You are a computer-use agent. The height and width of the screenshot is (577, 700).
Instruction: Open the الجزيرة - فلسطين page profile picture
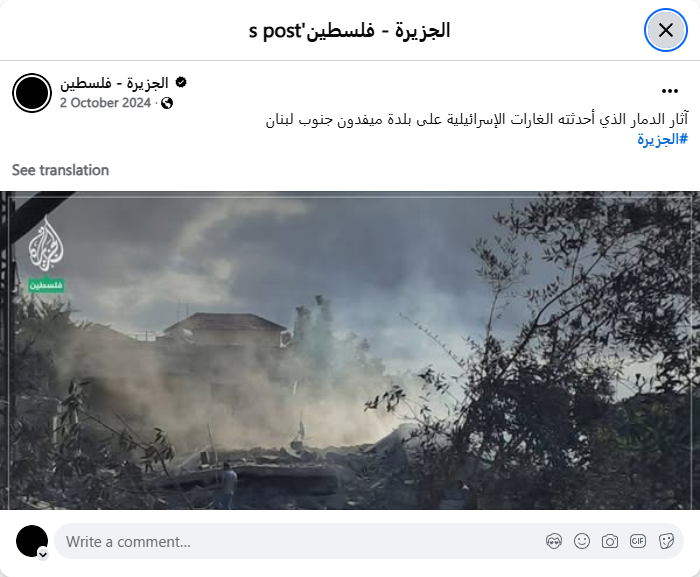pos(32,93)
